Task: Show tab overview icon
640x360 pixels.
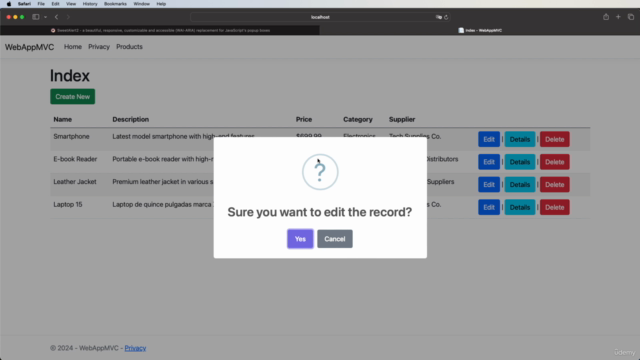Action: pos(631,17)
